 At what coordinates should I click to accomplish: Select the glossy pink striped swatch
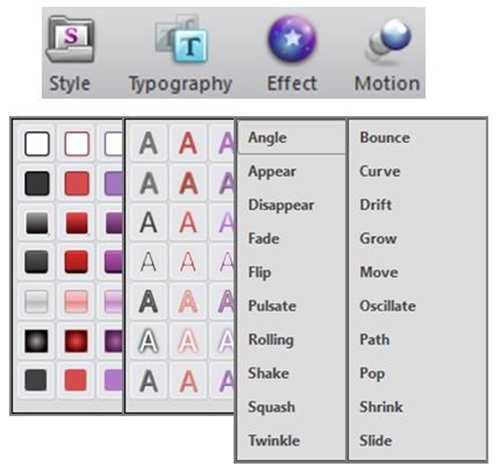click(76, 302)
